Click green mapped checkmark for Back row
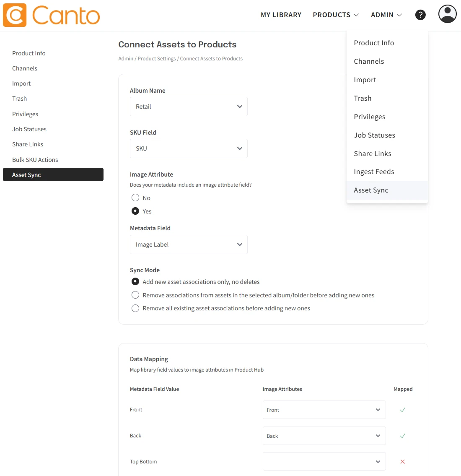This screenshot has width=461, height=476. click(402, 436)
